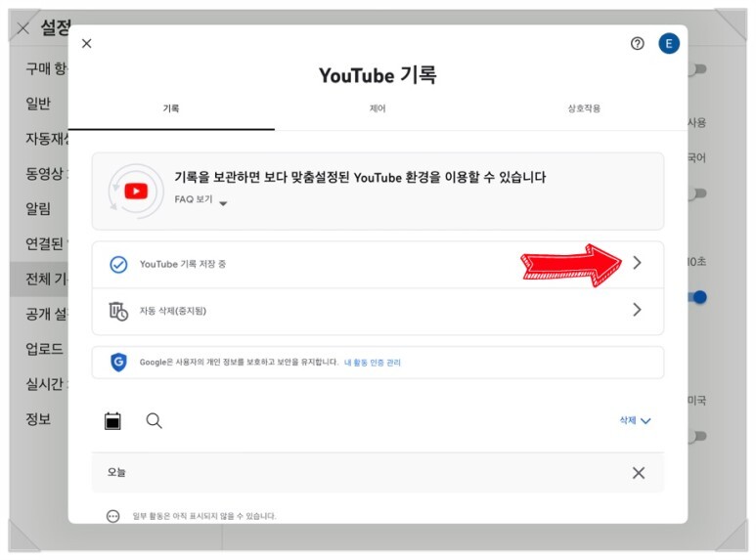Screen dimensions: 756x560
Task: Click the search magnifier icon
Action: tap(154, 420)
